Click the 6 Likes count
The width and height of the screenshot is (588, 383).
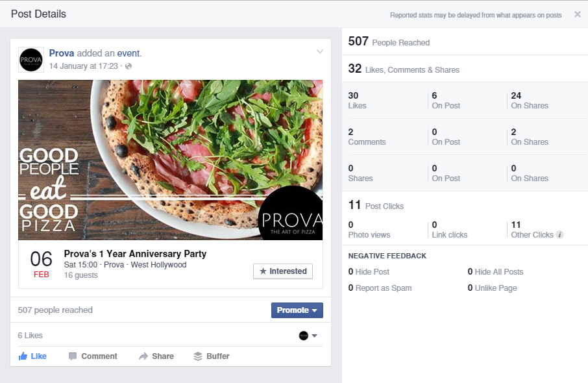(31, 336)
